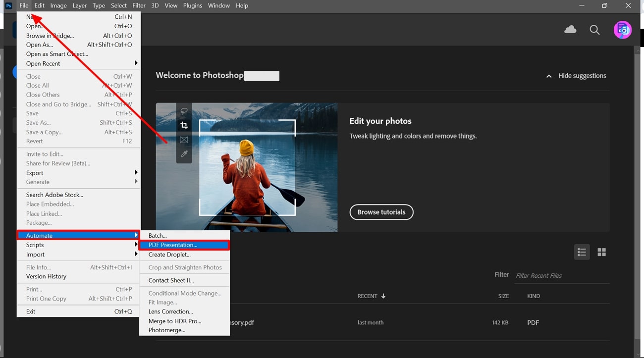644x358 pixels.
Task: Choose Exit from File menu
Action: (x=78, y=311)
